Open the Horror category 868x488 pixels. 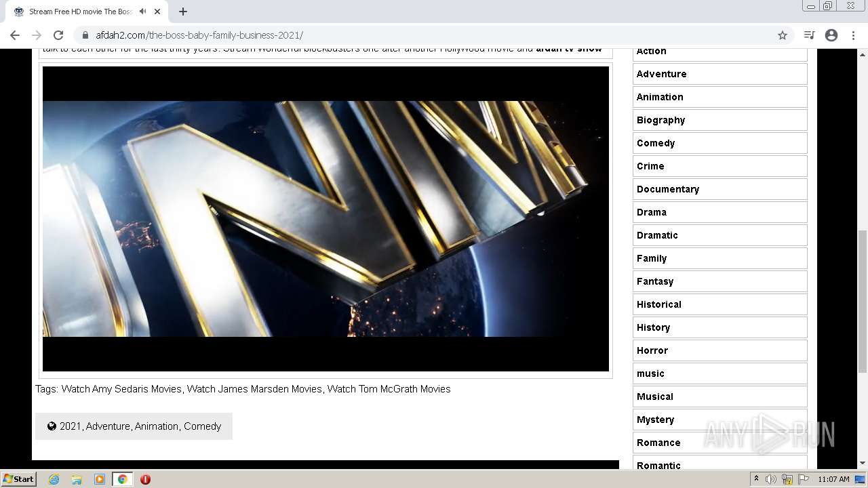719,350
